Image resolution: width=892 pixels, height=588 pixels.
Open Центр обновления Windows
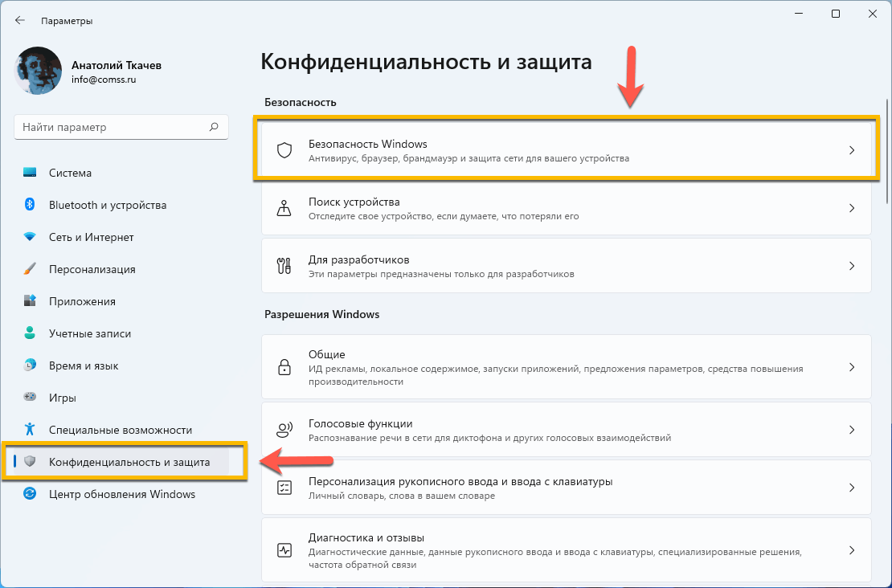(x=121, y=494)
